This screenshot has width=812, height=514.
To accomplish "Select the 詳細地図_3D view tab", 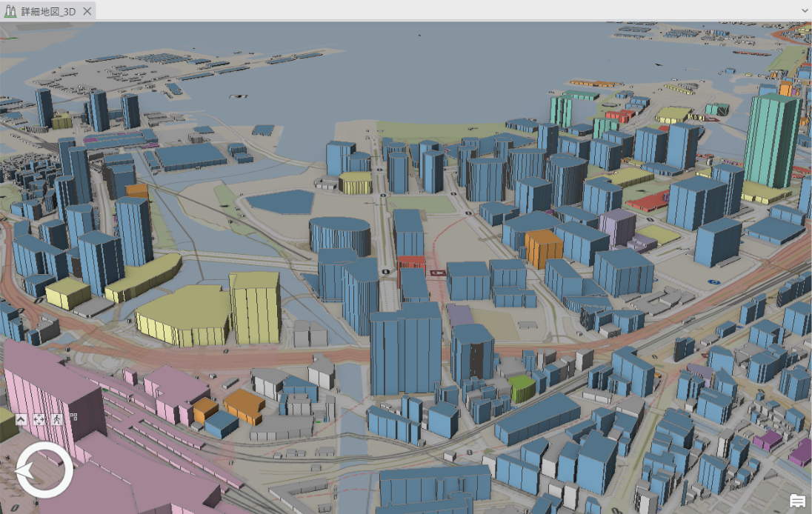I will coord(47,11).
